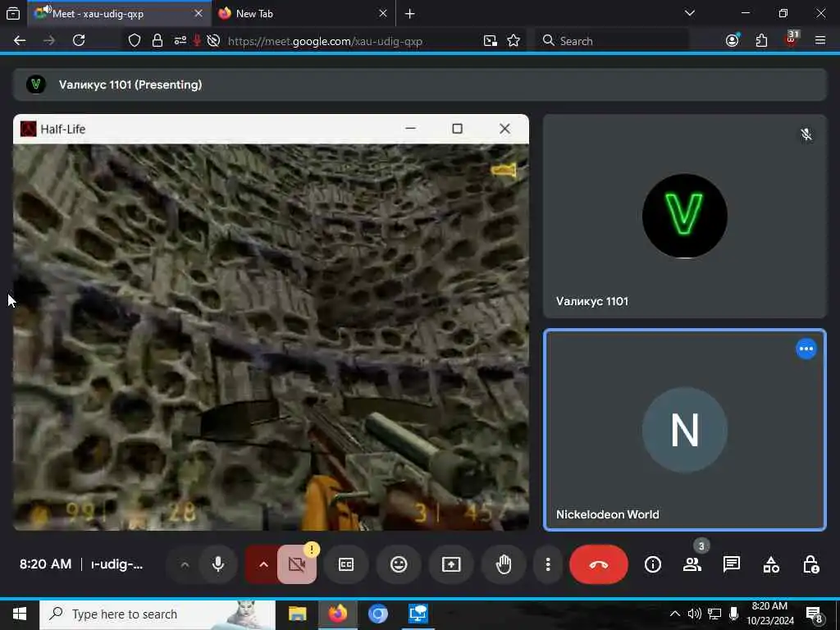
Task: Click the shared Half-Life presentation view
Action: coord(271,322)
